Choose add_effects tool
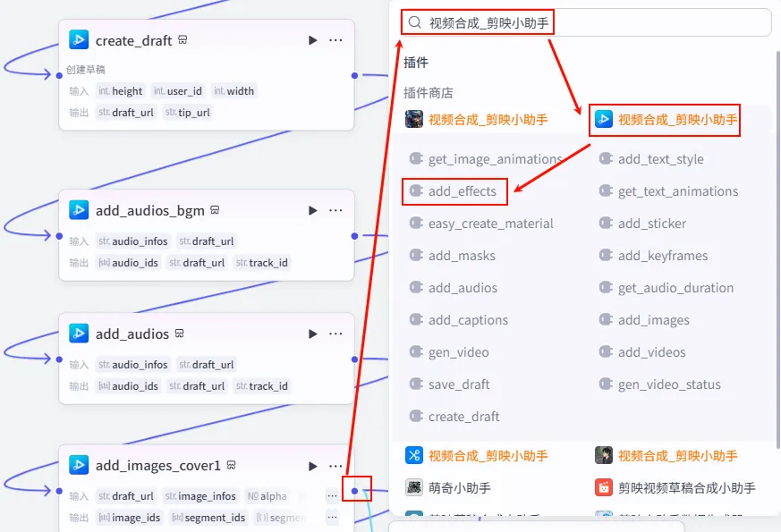Viewport: 781px width, 532px height. (x=453, y=191)
